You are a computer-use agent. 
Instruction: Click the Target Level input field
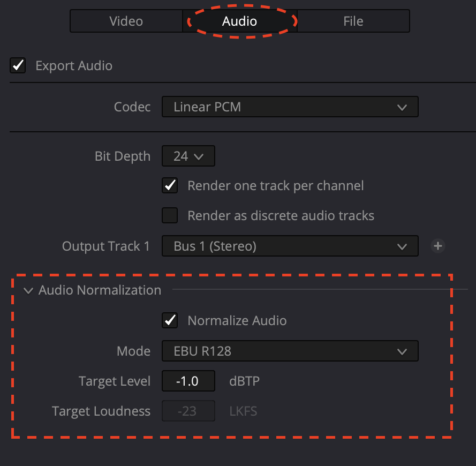[x=188, y=381]
